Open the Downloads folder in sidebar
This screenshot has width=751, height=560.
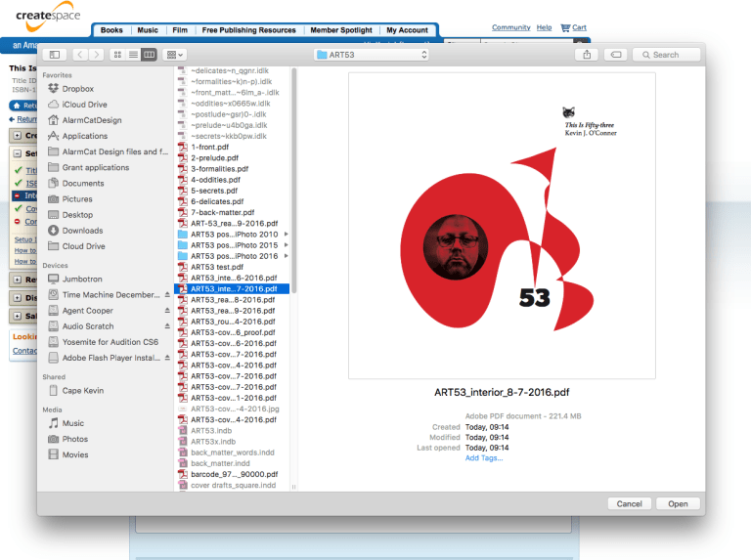(x=82, y=231)
